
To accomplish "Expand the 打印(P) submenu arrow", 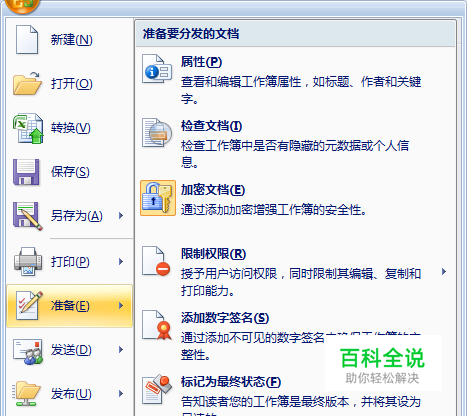I will pos(121,262).
